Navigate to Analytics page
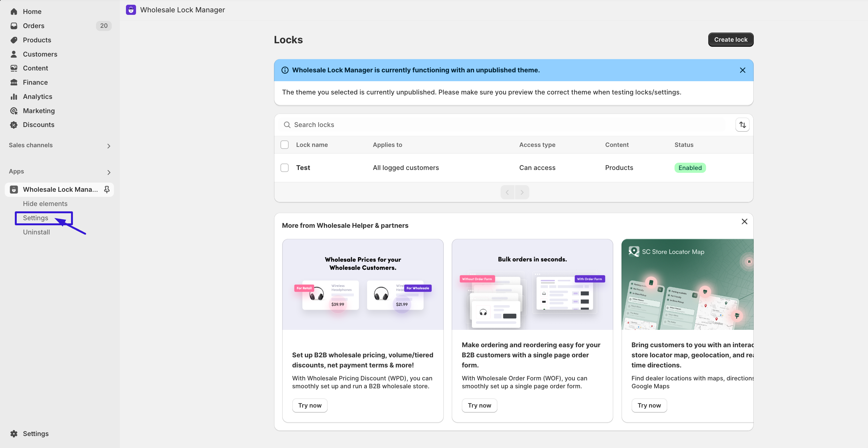The width and height of the screenshot is (868, 448). tap(38, 96)
